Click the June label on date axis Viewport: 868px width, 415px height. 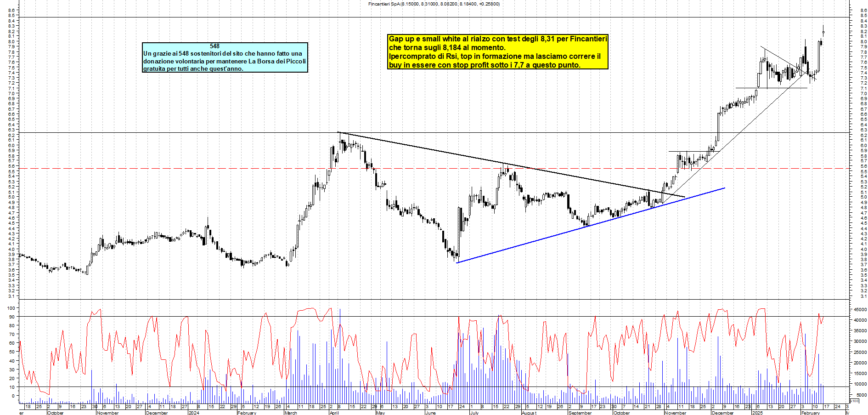(x=430, y=413)
